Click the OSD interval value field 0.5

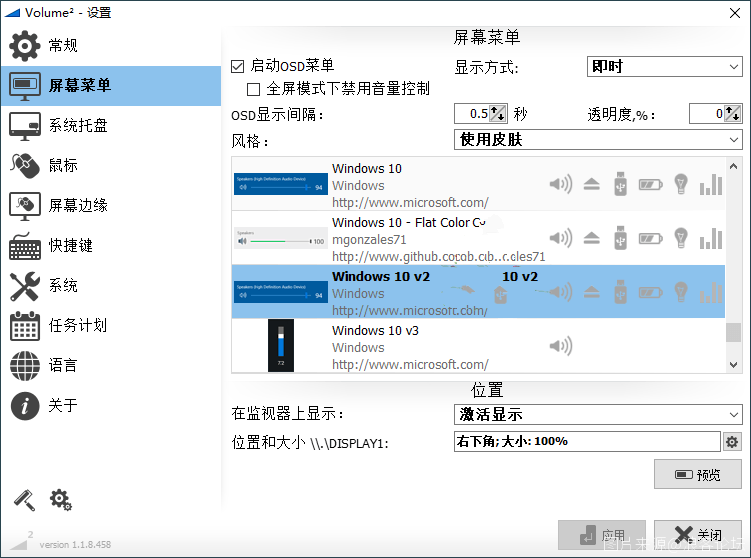point(472,114)
